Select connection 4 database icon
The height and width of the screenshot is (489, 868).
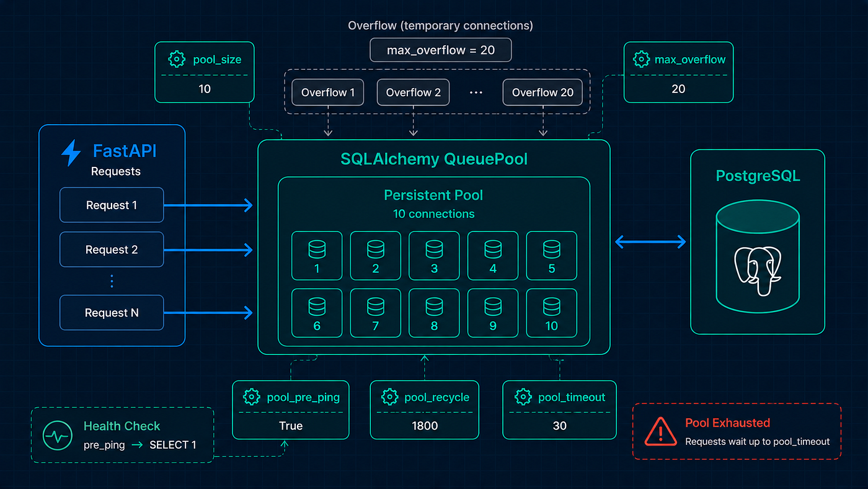pos(493,249)
